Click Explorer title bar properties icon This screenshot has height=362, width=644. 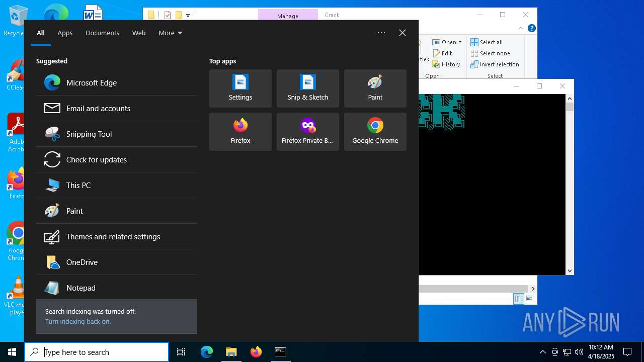click(x=168, y=15)
